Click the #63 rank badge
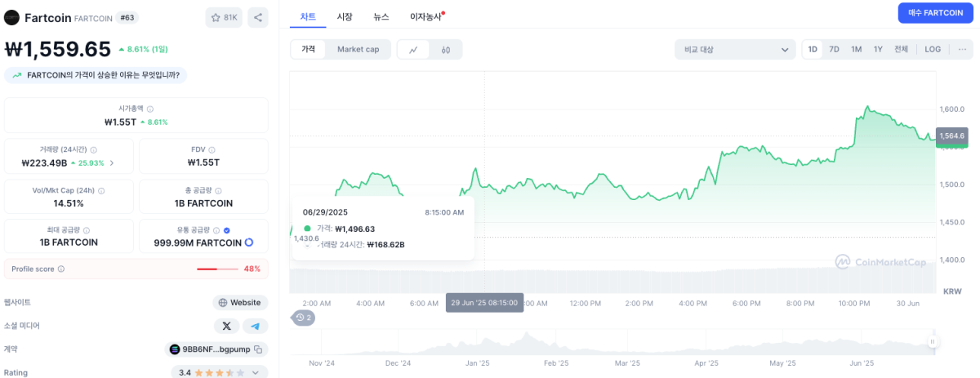This screenshot has width=980, height=378. [127, 17]
